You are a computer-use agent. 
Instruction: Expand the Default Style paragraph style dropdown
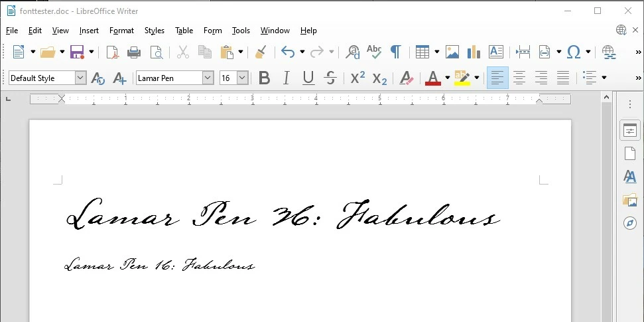[81, 78]
